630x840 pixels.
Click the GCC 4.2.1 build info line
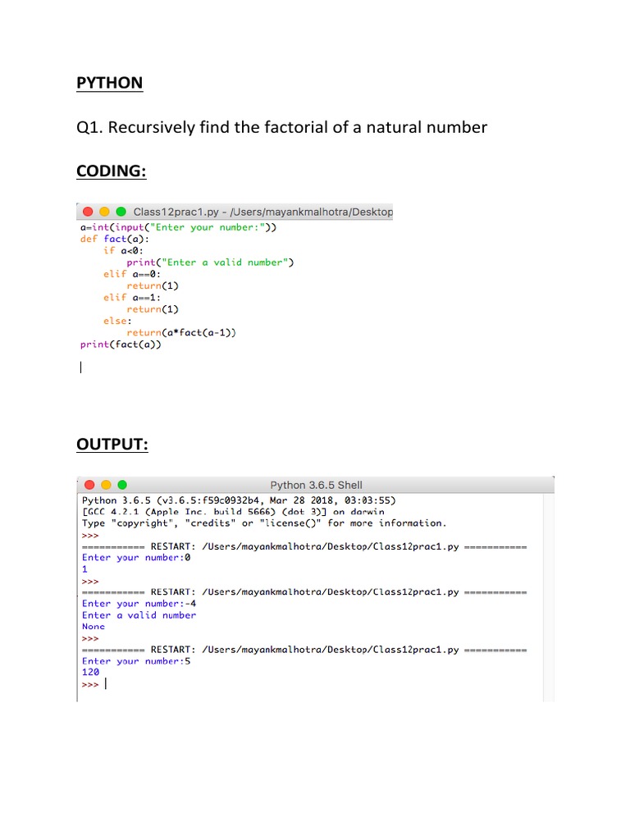point(233,512)
